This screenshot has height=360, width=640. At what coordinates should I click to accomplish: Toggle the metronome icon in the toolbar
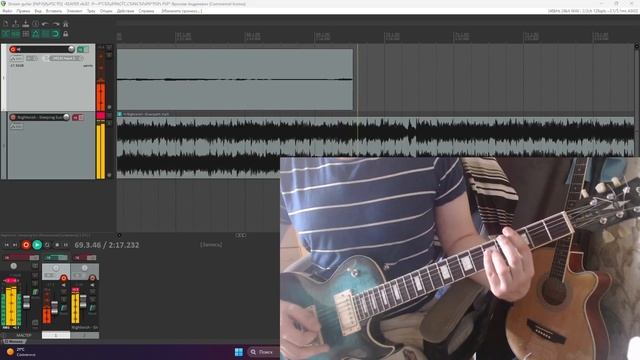click(65, 24)
